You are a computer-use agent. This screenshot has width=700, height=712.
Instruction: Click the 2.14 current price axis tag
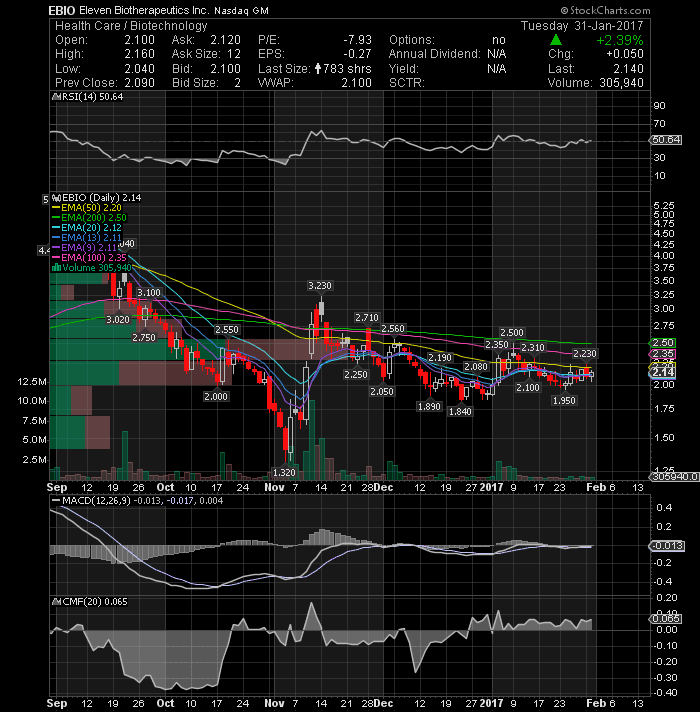663,372
